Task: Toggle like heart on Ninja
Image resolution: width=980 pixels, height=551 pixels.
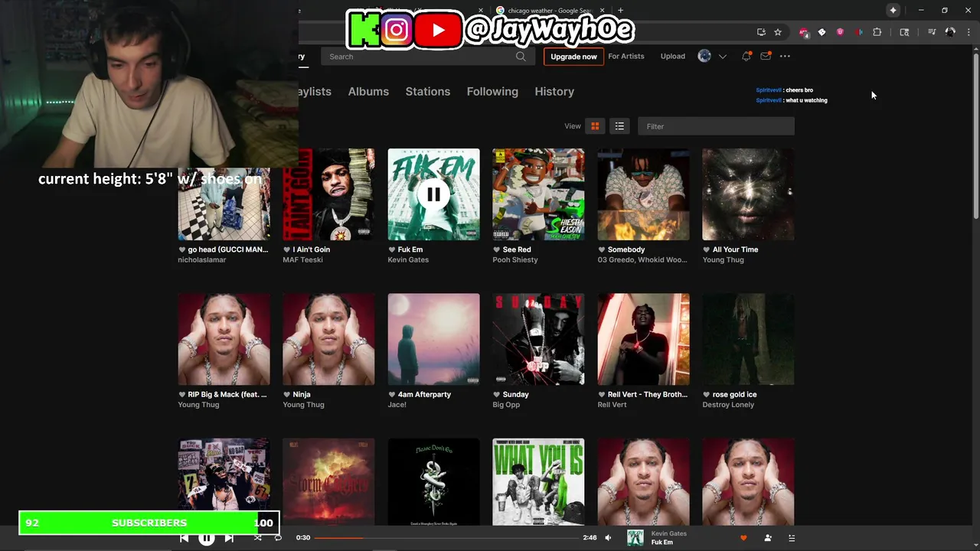Action: pyautogui.click(x=286, y=394)
